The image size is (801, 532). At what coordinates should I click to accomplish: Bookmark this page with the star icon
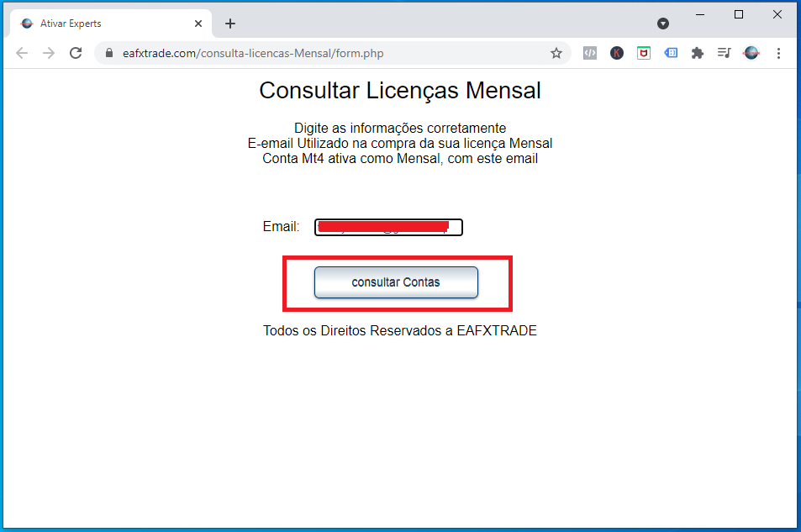coord(556,53)
